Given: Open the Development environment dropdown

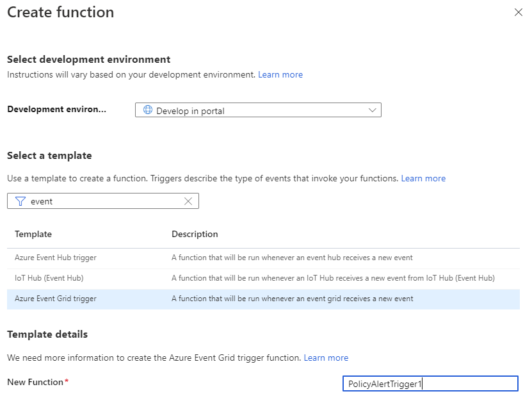Looking at the screenshot, I should point(258,110).
